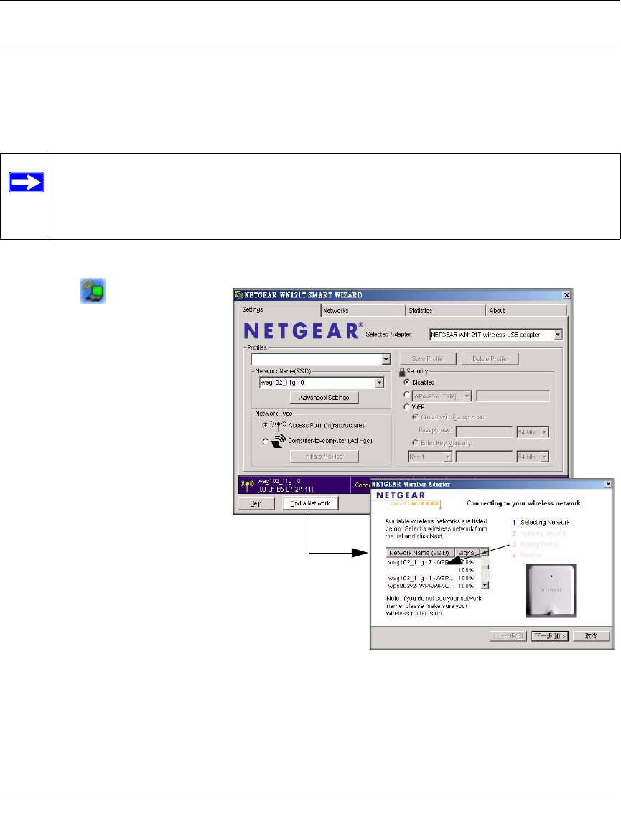Select Access Point (Infrastructure) network type

[x=265, y=425]
